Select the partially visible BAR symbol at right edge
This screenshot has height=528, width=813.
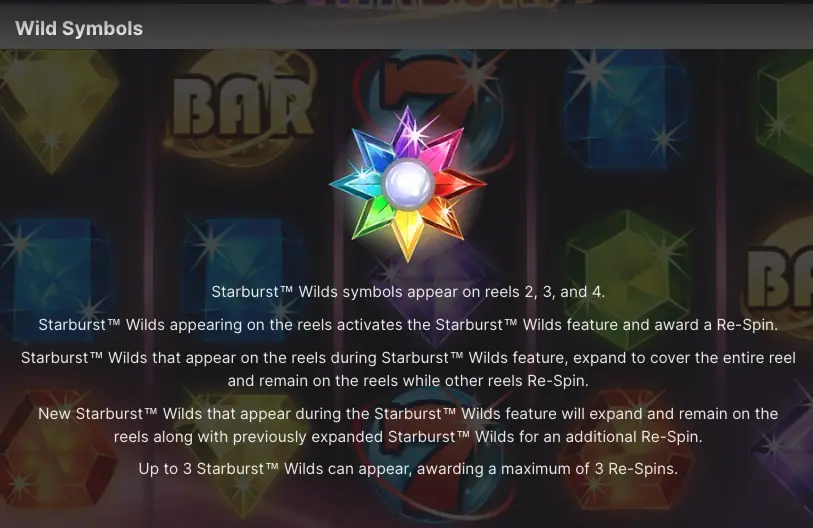[x=779, y=279]
